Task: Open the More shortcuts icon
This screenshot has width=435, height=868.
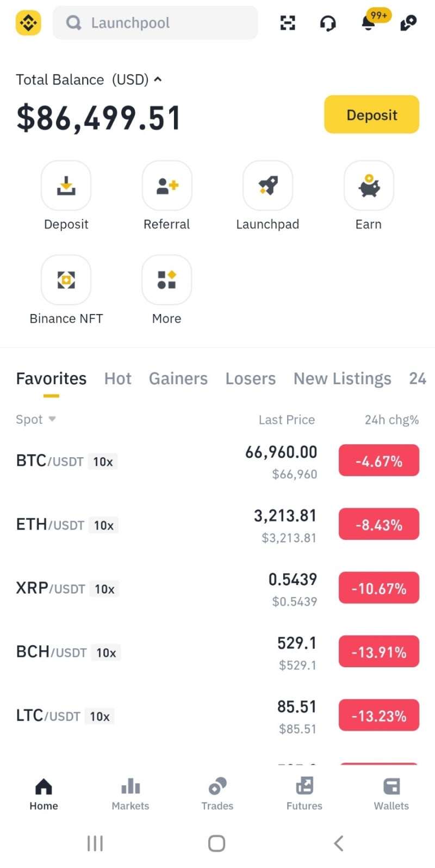Action: (167, 280)
